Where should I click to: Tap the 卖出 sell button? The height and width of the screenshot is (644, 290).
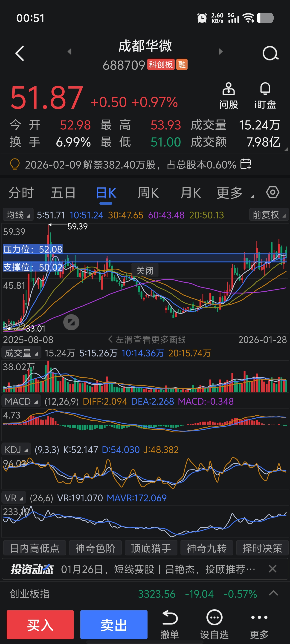114,624
